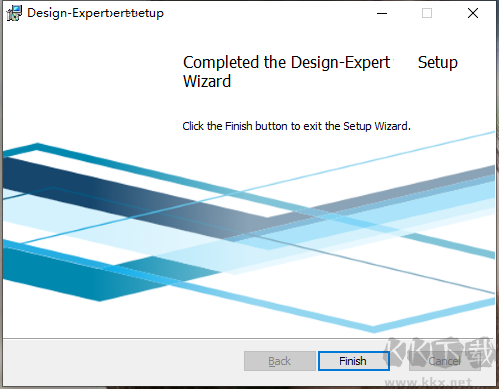Click the 'Completed the Design-Expert Setup Wizard' heading
The width and height of the screenshot is (499, 389).
coord(320,72)
